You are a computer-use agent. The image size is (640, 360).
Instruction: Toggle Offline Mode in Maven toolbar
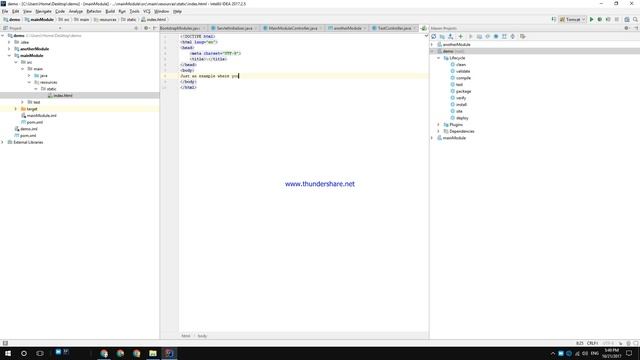[487, 36]
